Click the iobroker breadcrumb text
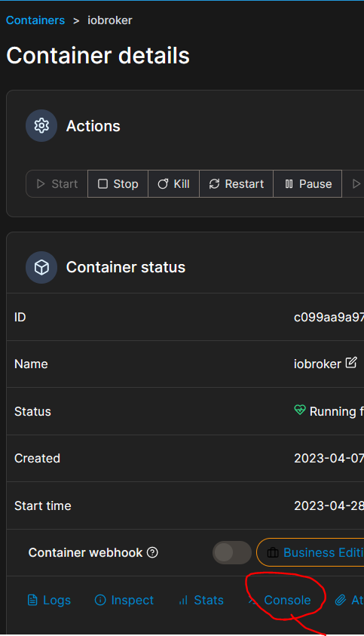Viewport: 364px width, 636px height. pyautogui.click(x=110, y=20)
